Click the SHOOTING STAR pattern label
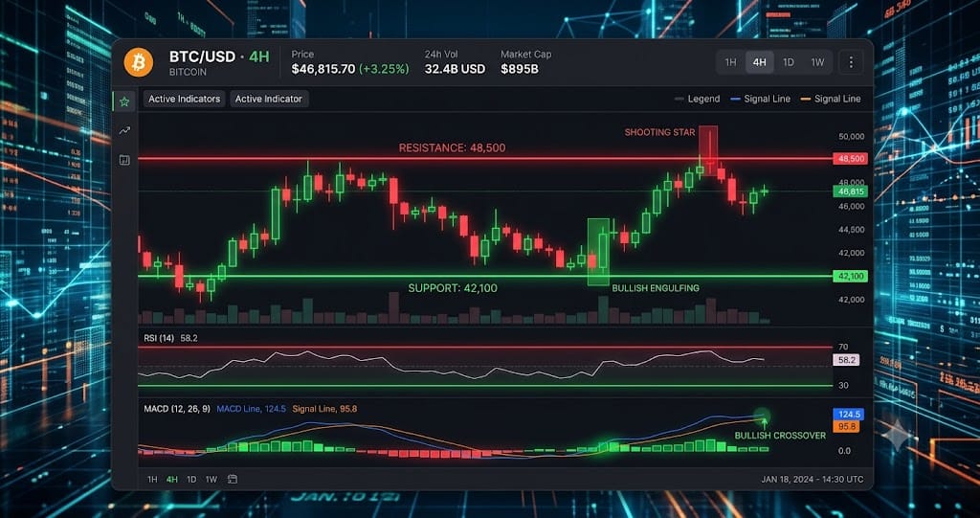980x518 pixels. 658,133
